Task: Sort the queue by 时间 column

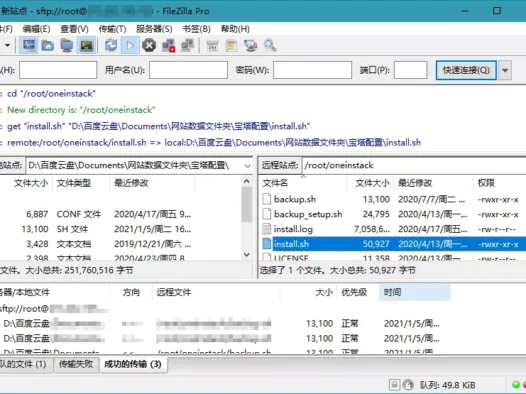Action: pyautogui.click(x=415, y=292)
